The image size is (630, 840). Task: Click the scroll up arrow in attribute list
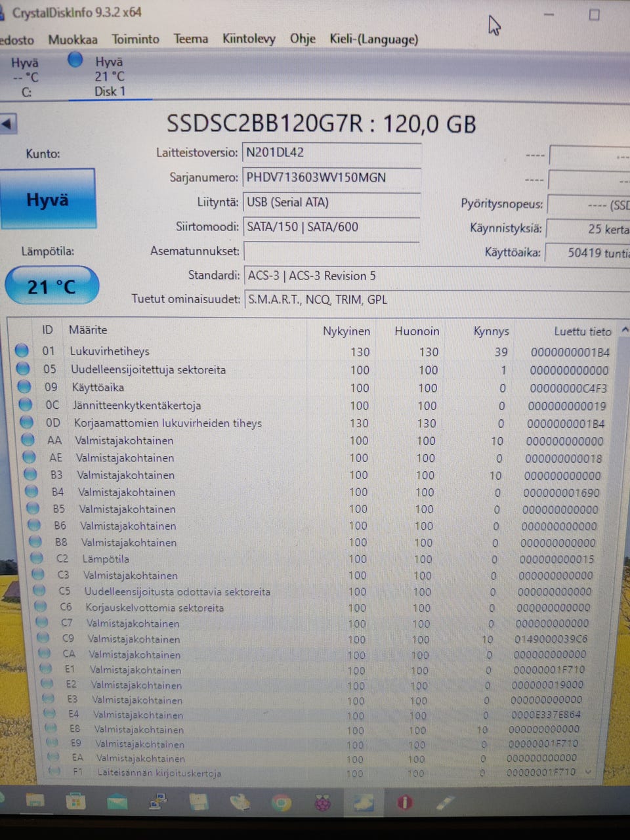pos(625,330)
